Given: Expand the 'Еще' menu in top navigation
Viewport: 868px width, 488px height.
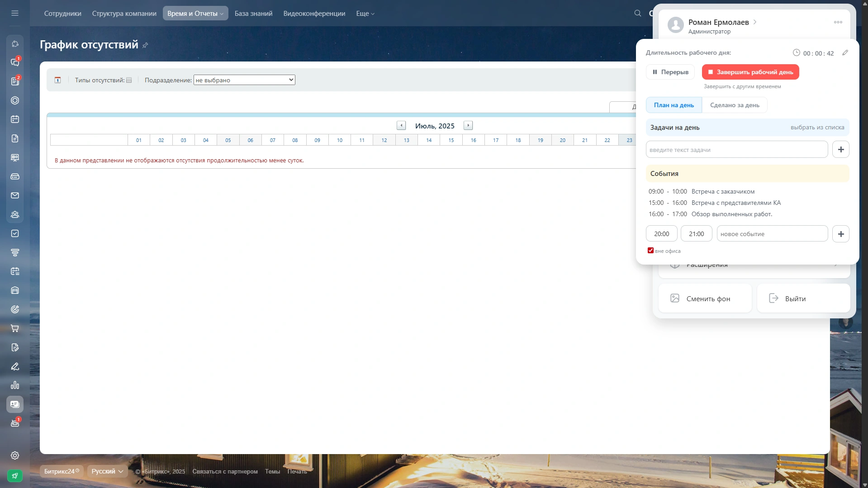Looking at the screenshot, I should [x=365, y=14].
